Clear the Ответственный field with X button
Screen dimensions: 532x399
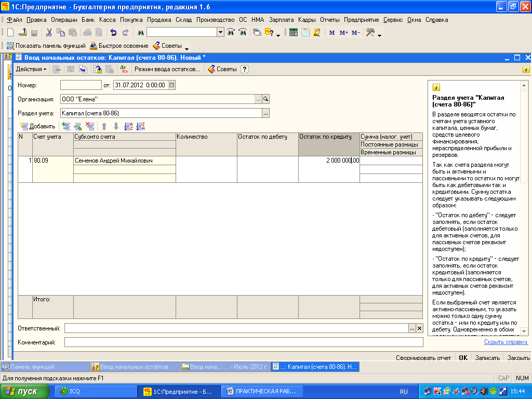[420, 328]
